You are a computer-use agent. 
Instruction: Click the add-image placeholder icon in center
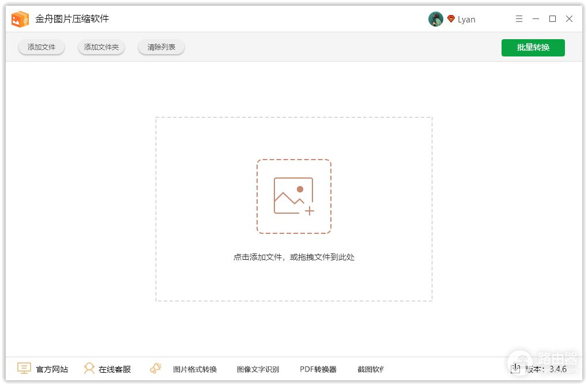tap(294, 196)
